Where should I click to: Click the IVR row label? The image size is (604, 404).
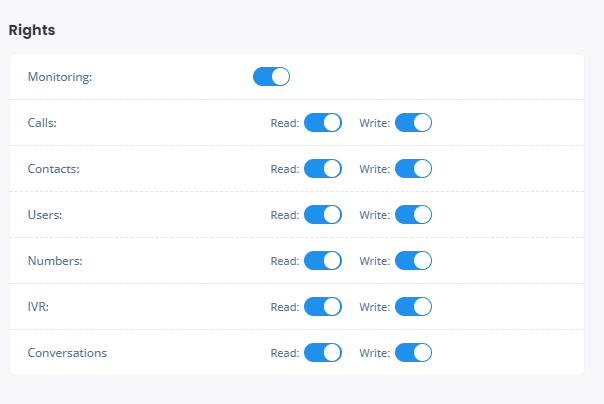click(38, 307)
